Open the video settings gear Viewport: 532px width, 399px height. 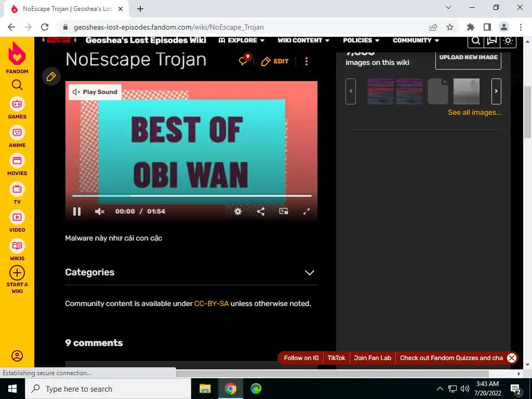click(x=238, y=211)
